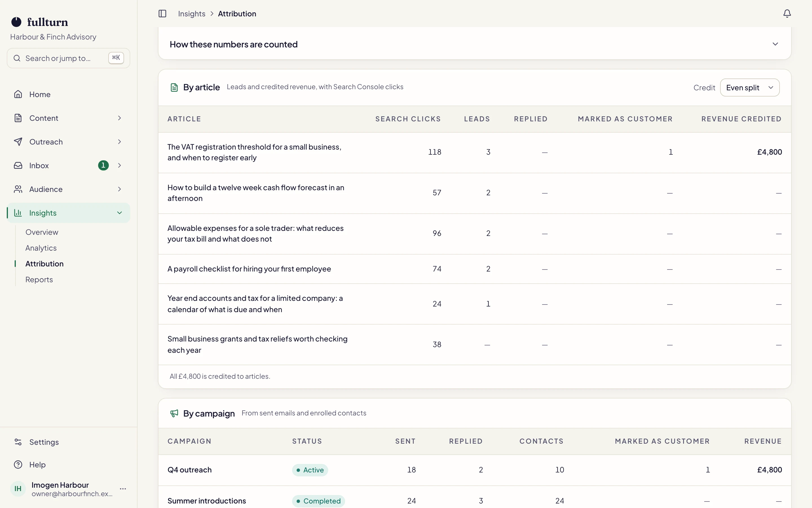Open the Even split credit dropdown
The height and width of the screenshot is (508, 812).
point(750,88)
